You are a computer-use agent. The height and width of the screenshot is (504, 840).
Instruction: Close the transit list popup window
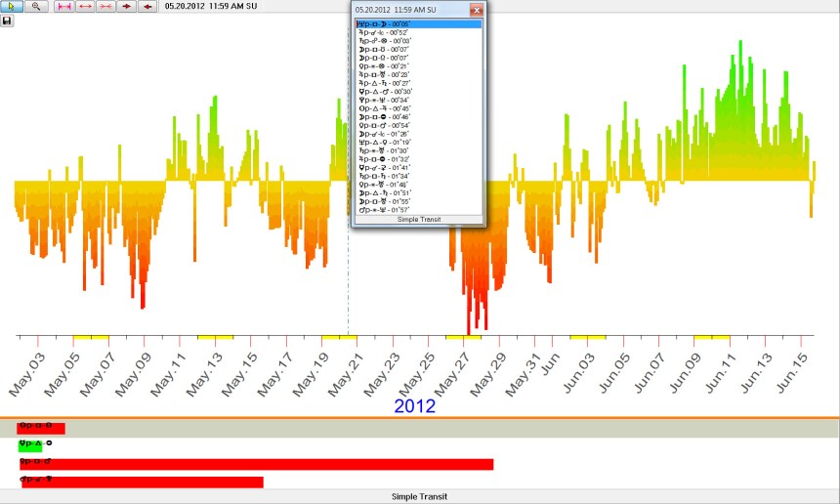click(476, 10)
